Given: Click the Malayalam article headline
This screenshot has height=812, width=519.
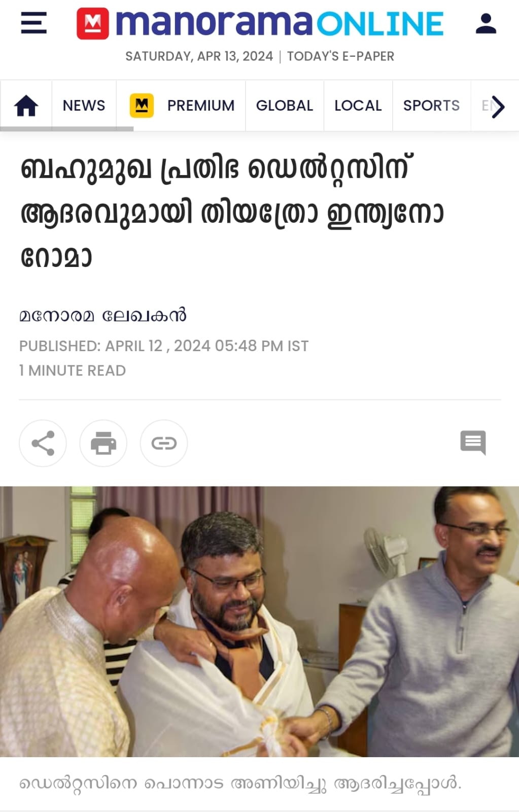Looking at the screenshot, I should (x=232, y=212).
